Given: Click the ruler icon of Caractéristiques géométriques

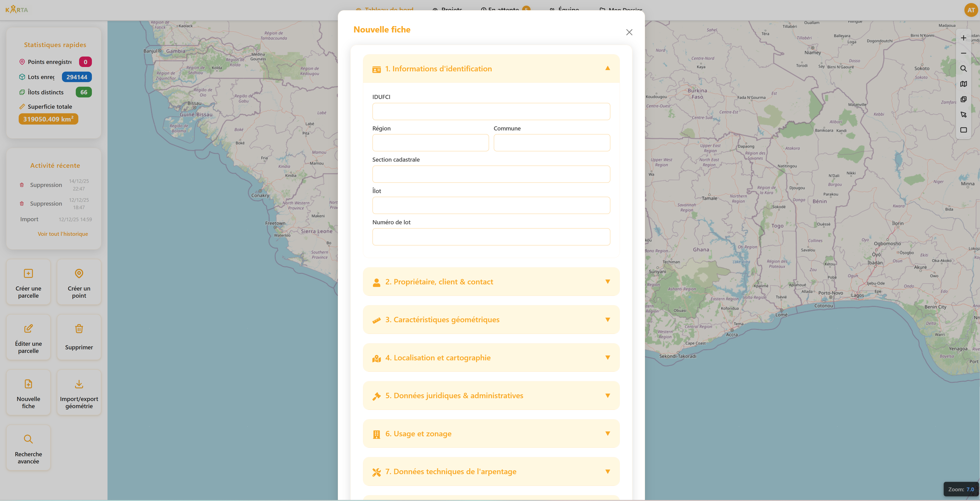Looking at the screenshot, I should click(376, 320).
